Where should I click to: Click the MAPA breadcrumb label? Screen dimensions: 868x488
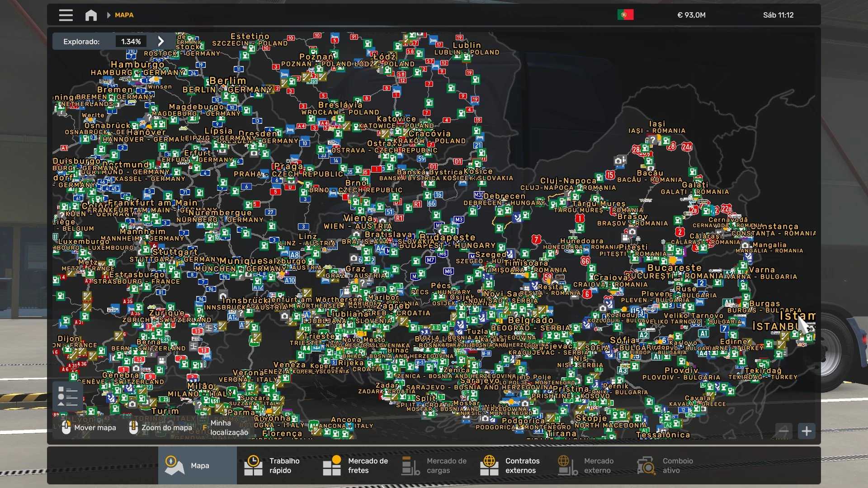[124, 15]
